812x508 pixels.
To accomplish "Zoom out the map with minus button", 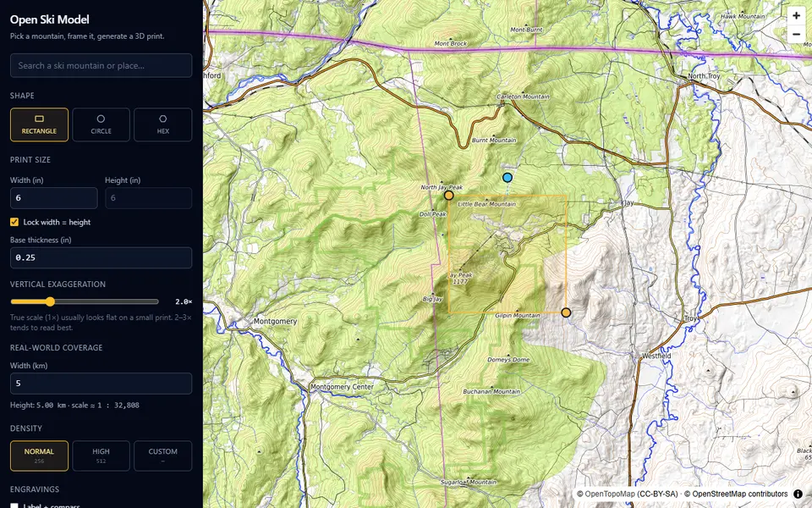I will coord(796,34).
